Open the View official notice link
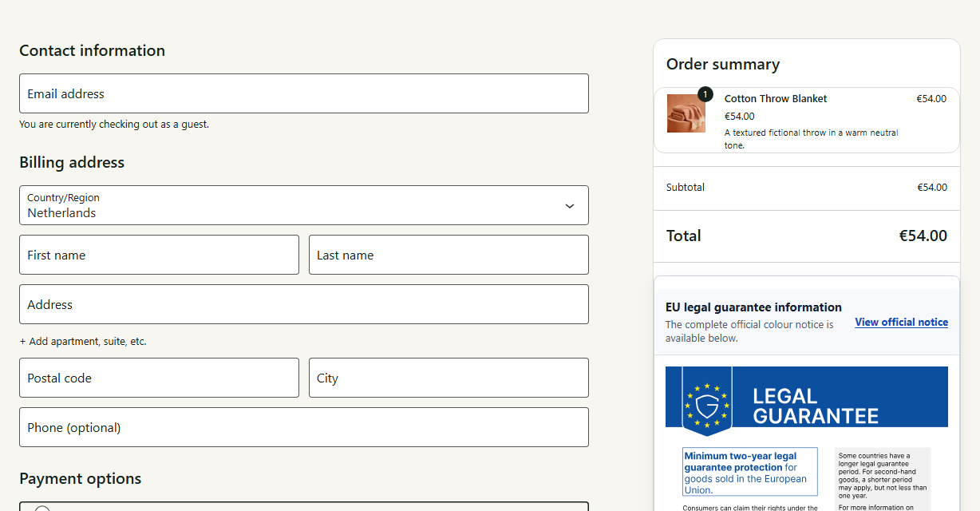Viewport: 980px width, 511px height. 901,323
